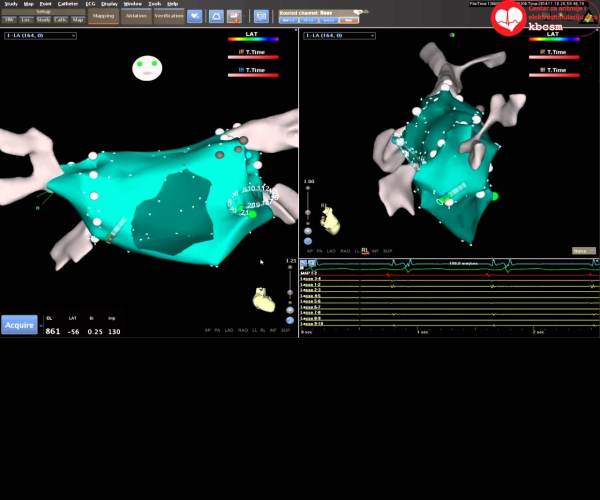The width and height of the screenshot is (600, 500).
Task: Select PA view in left viewer
Action: [217, 330]
